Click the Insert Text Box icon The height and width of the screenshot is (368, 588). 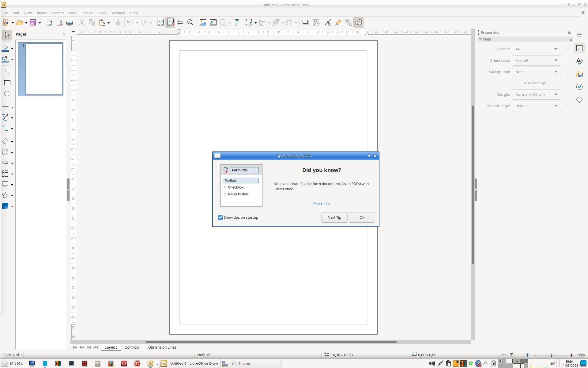213,22
